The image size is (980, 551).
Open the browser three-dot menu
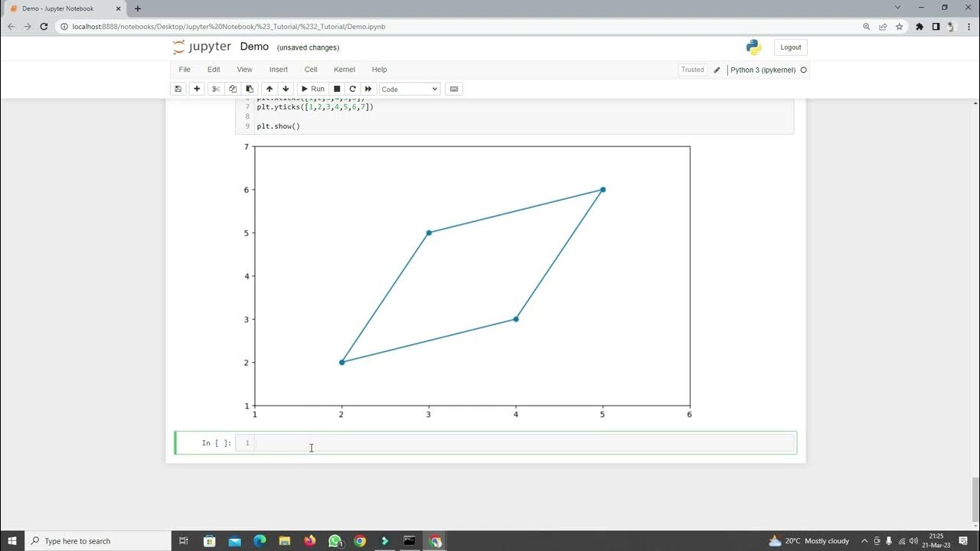969,26
